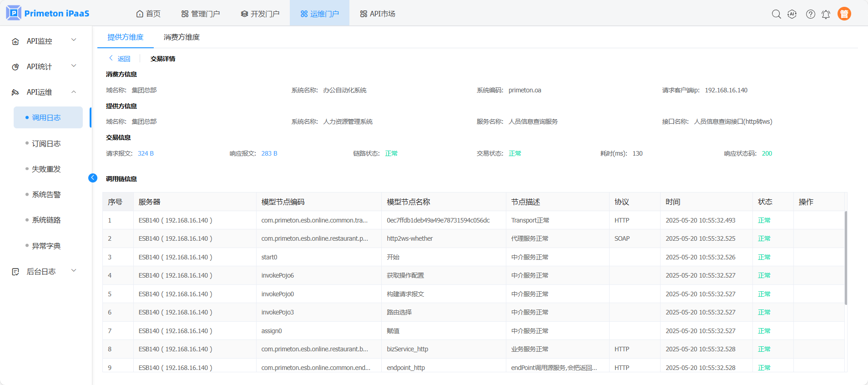Screen dimensions: 868x385
Task: Go to API市场 in top navigation
Action: 378,14
